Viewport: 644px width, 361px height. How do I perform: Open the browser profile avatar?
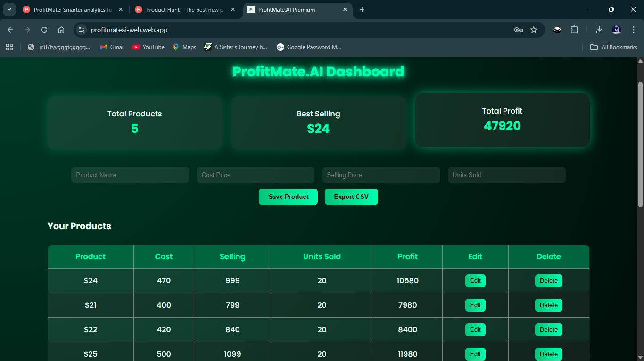tap(617, 29)
